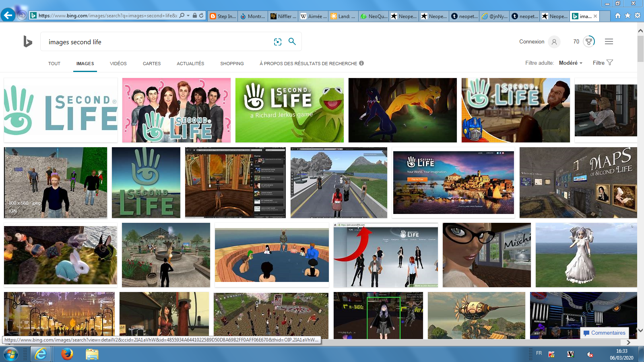Open the forest cats artwork thumbnail
Image resolution: width=644 pixels, height=362 pixels.
(402, 110)
